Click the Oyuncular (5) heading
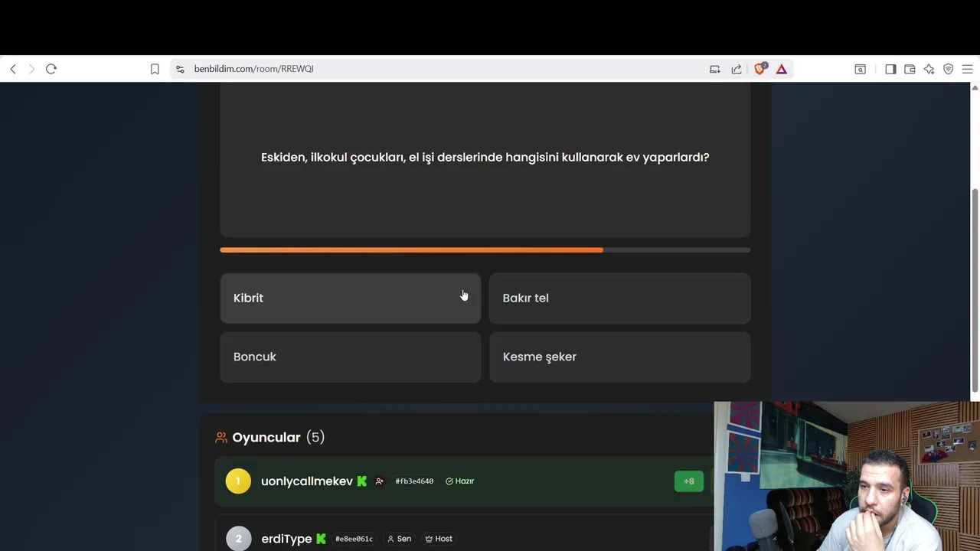 [279, 438]
